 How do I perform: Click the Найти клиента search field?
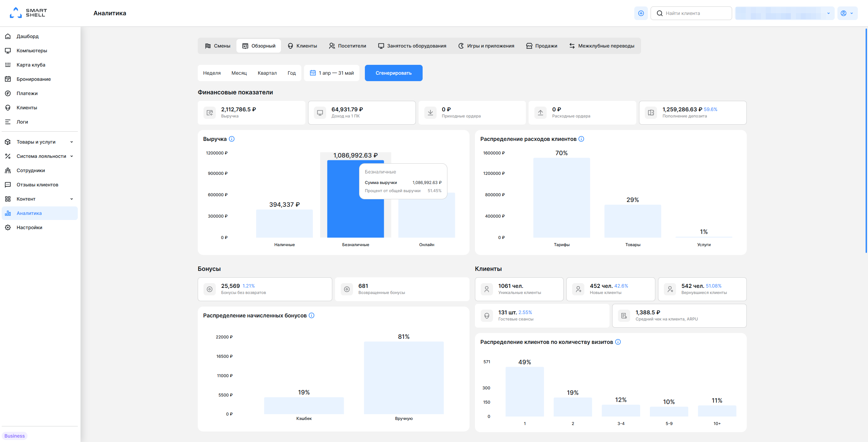(691, 13)
